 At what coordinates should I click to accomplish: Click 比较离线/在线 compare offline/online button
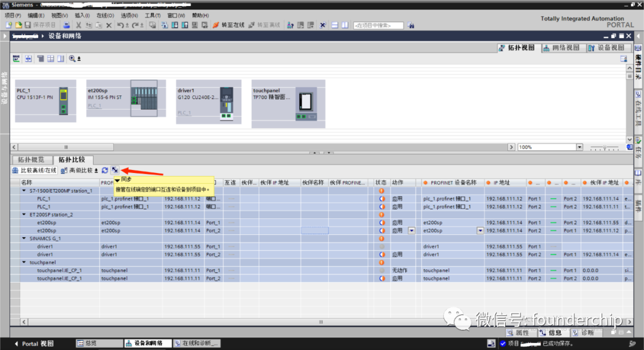point(35,170)
